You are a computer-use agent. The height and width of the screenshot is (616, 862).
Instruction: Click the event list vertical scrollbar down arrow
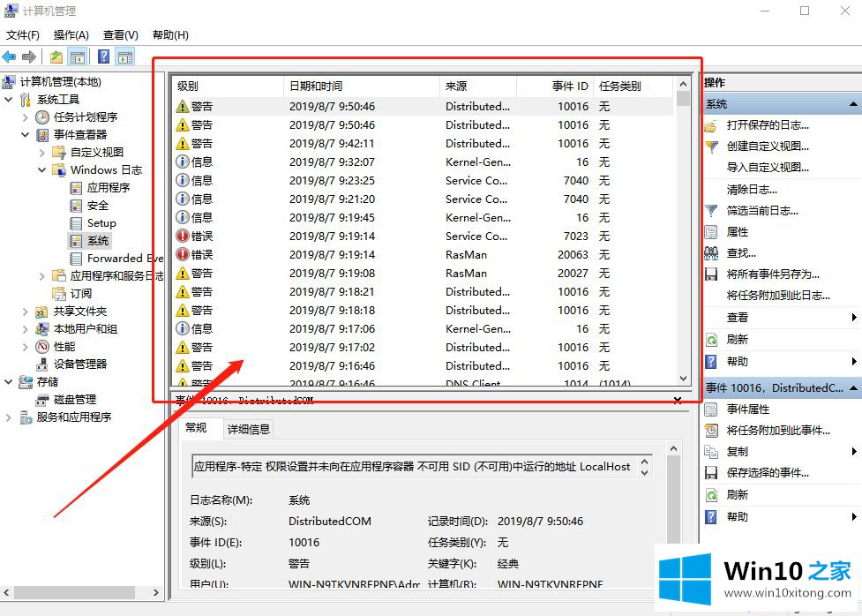click(x=683, y=379)
